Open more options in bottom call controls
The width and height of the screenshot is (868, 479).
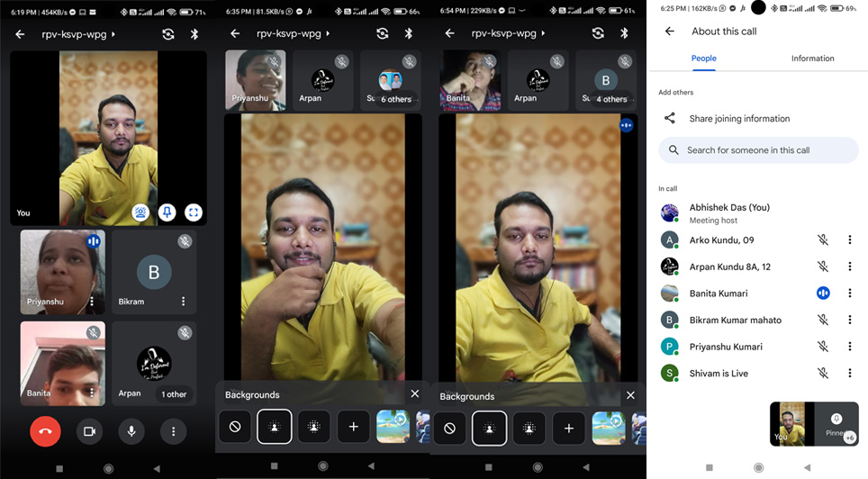(x=174, y=431)
